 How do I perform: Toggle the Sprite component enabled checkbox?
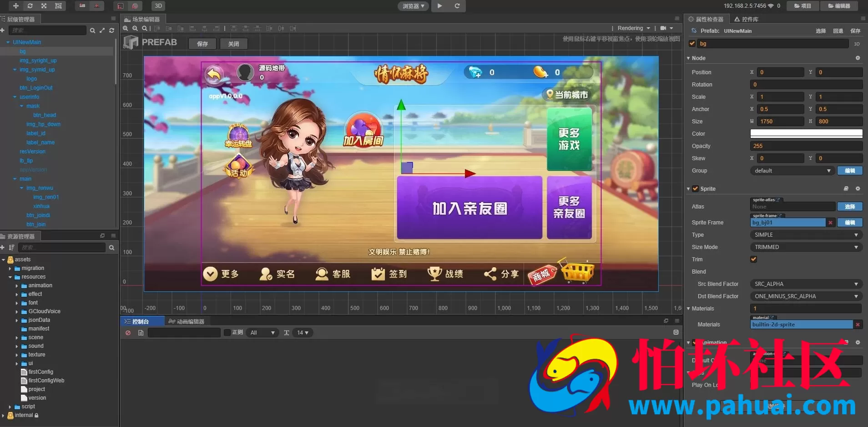point(695,188)
